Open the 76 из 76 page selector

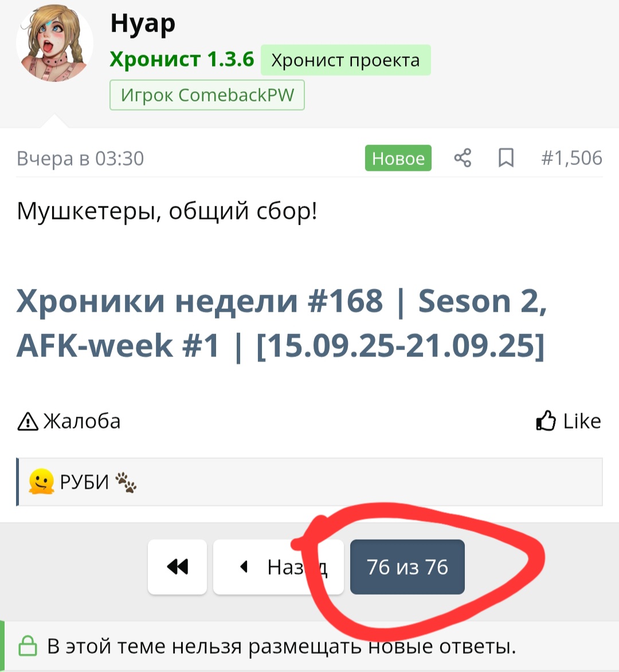(408, 567)
